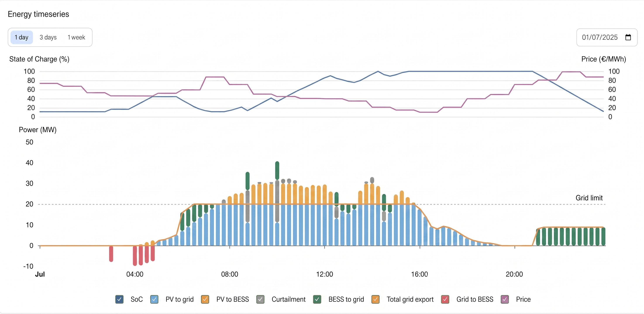Uncheck BESS to grid in the legend
The height and width of the screenshot is (314, 644).
tap(317, 299)
